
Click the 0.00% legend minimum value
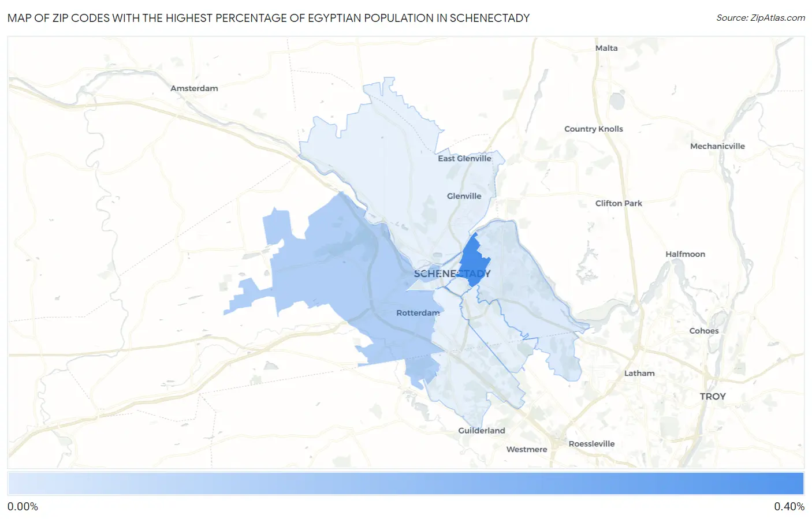(x=23, y=506)
